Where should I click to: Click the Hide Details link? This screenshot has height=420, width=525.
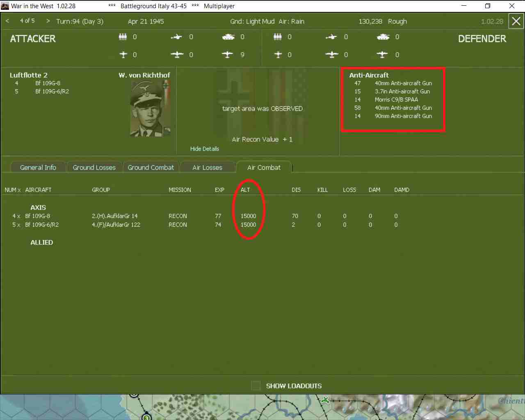pos(205,149)
